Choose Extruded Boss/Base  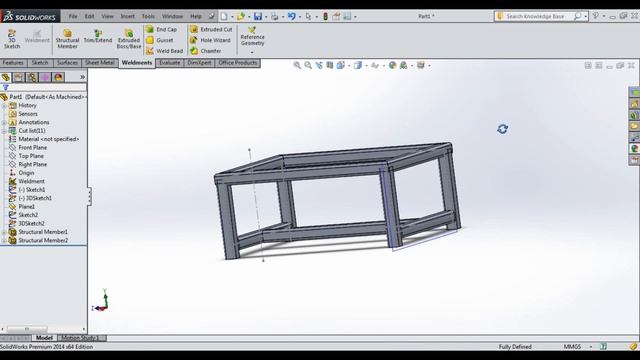[x=129, y=39]
